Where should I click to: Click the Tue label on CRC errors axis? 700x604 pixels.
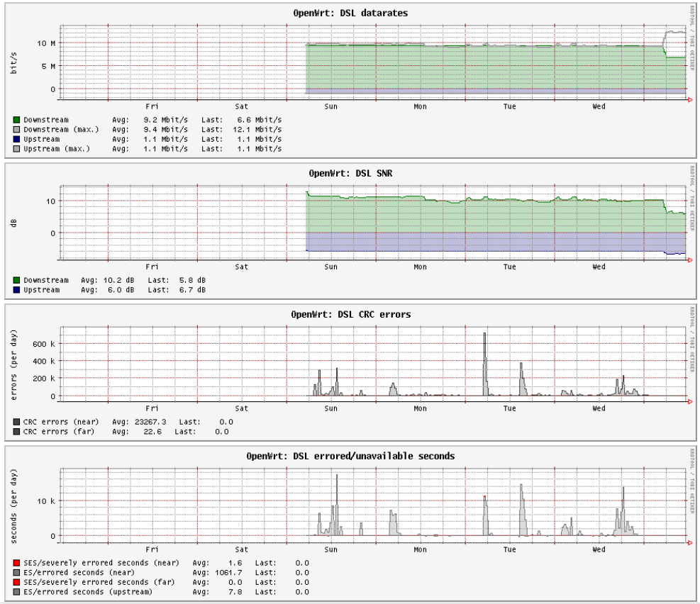coord(509,408)
